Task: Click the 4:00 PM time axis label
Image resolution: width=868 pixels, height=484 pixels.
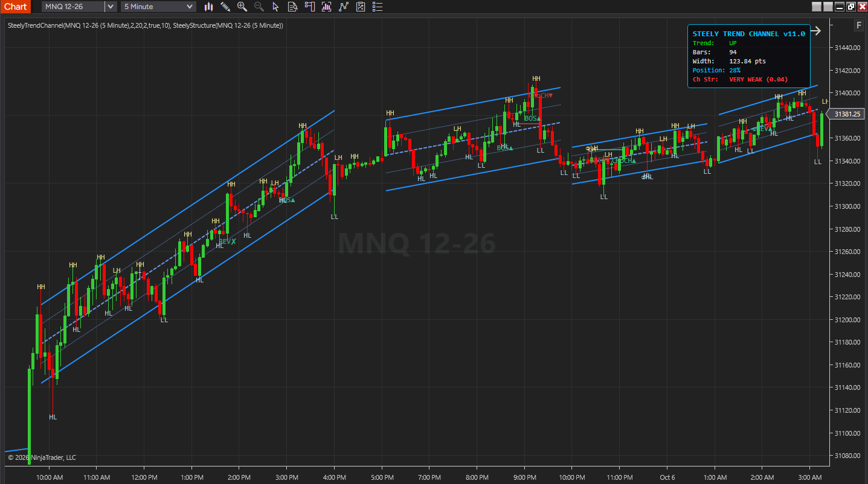Action: click(334, 477)
